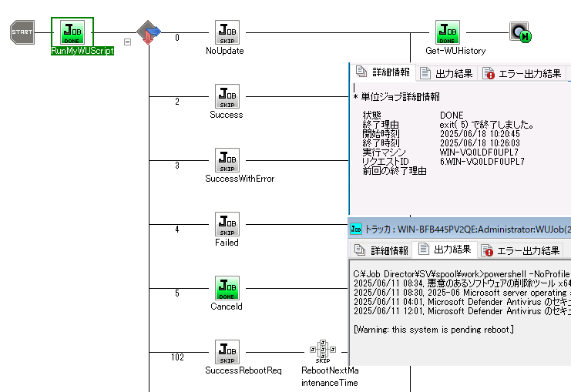
Task: Click the RunMyWUScript label
Action: 82,51
